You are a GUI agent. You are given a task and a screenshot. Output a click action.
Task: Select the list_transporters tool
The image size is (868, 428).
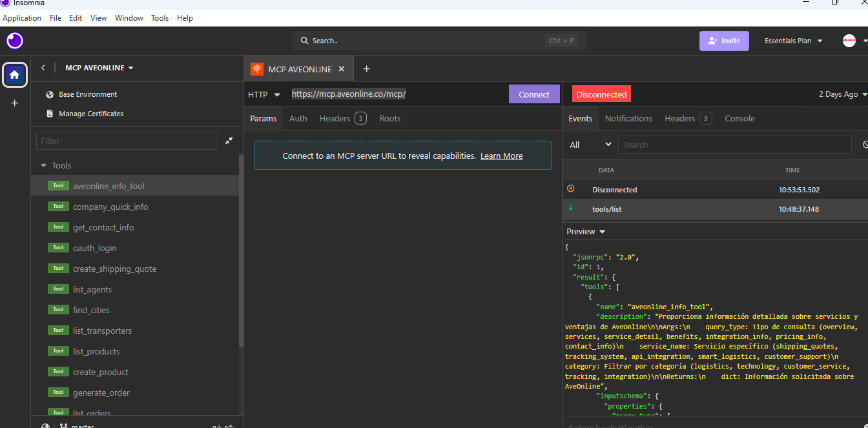[135, 331]
